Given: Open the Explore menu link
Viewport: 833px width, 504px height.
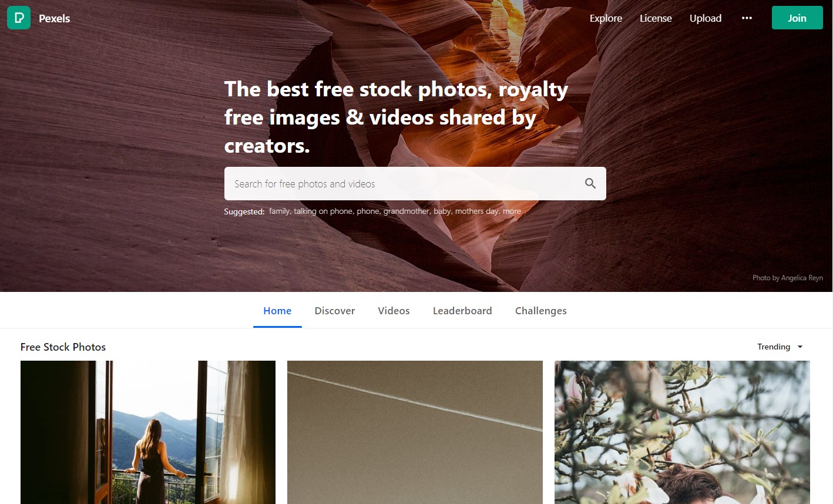Looking at the screenshot, I should point(606,18).
